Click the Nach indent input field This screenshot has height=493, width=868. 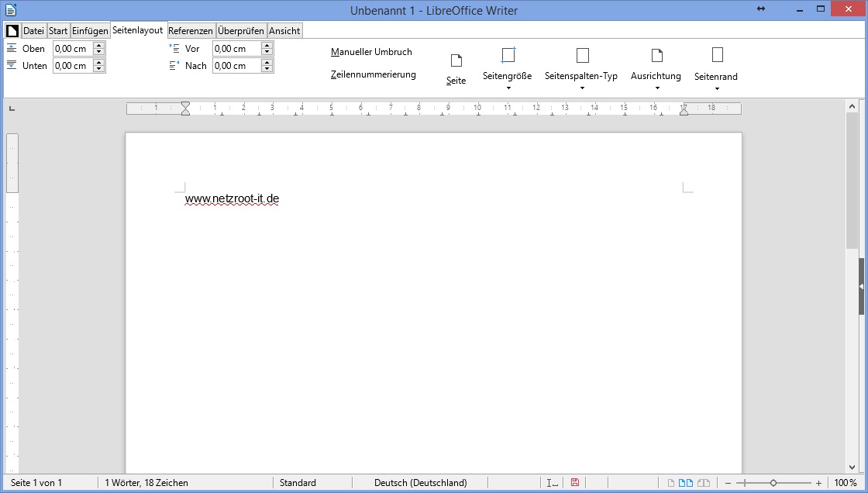pyautogui.click(x=237, y=65)
